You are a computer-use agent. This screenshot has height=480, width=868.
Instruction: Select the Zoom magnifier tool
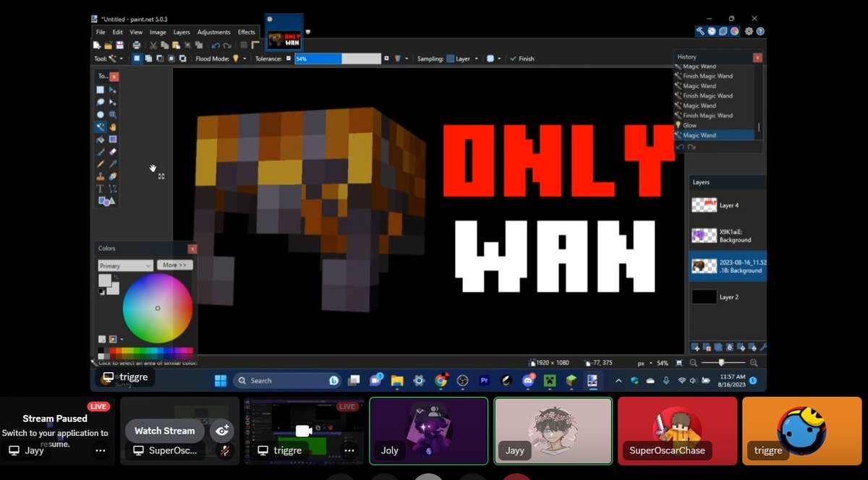(x=113, y=114)
